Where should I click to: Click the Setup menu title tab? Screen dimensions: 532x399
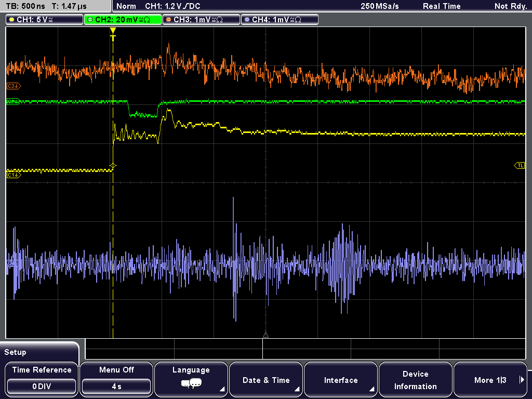click(x=39, y=352)
